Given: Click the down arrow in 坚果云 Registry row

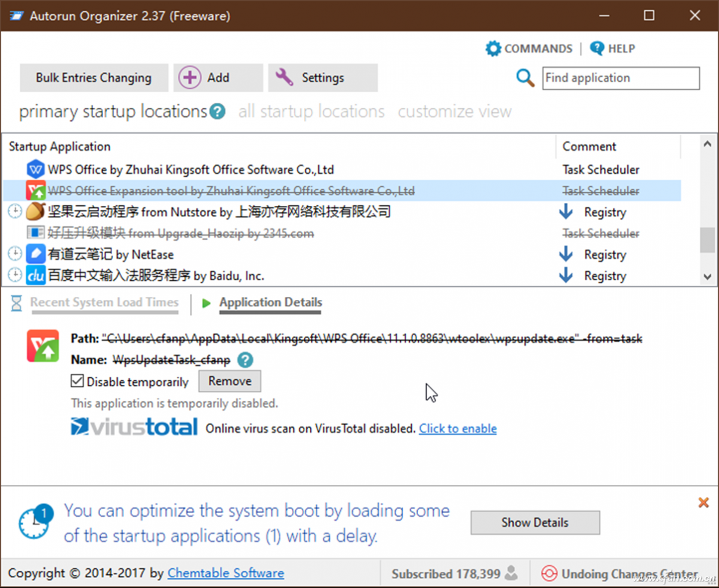Looking at the screenshot, I should 566,212.
